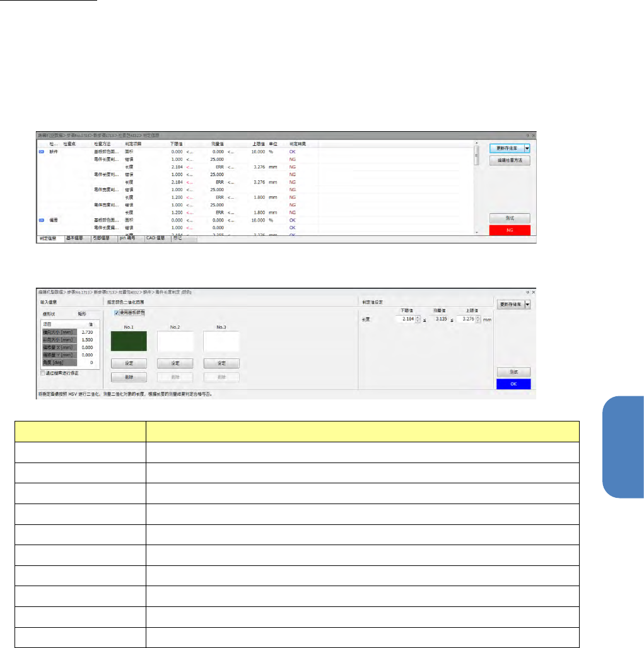The height and width of the screenshot is (648, 644).
Task: Adjust the 下限值 2.184 spinner arrows
Action: click(418, 319)
